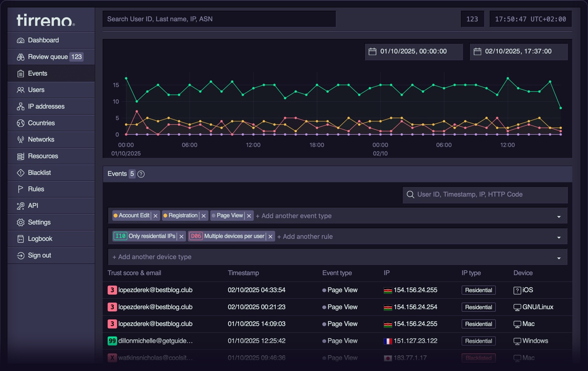Open the help circle next to Events
Screen dimensions: 588x371
coord(141,174)
